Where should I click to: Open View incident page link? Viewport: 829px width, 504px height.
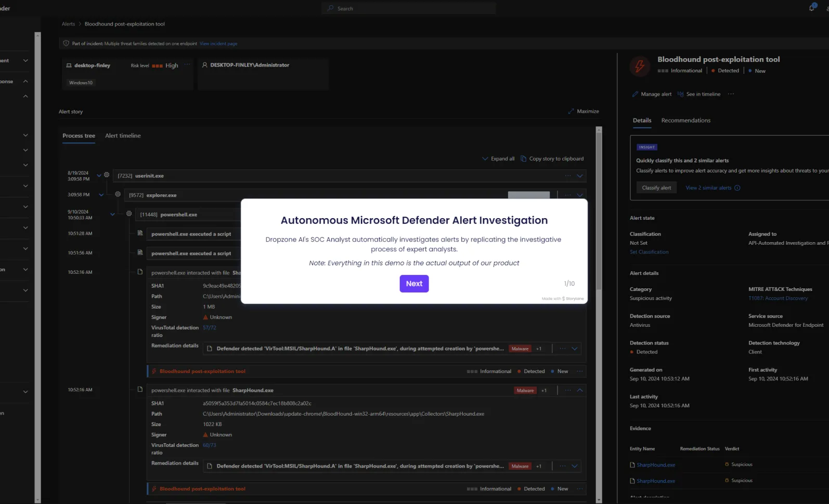218,44
